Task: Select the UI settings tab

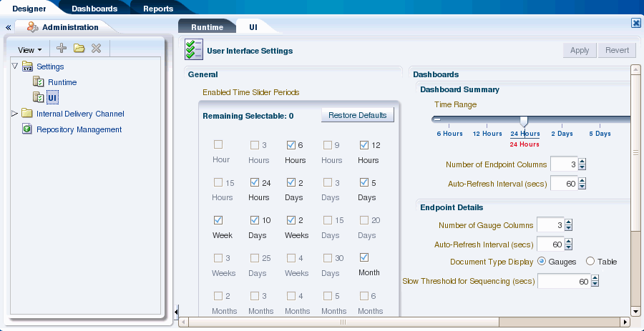Action: [253, 27]
